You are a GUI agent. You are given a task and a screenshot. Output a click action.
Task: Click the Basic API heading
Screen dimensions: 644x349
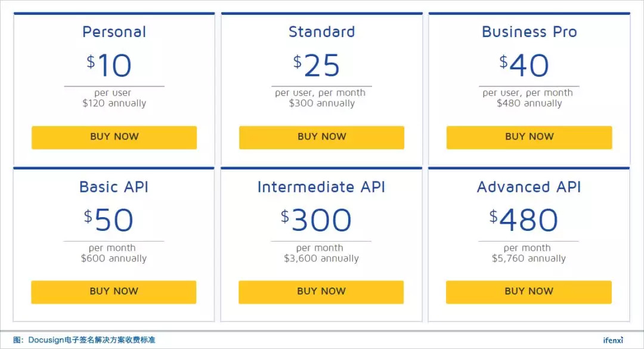pyautogui.click(x=114, y=187)
